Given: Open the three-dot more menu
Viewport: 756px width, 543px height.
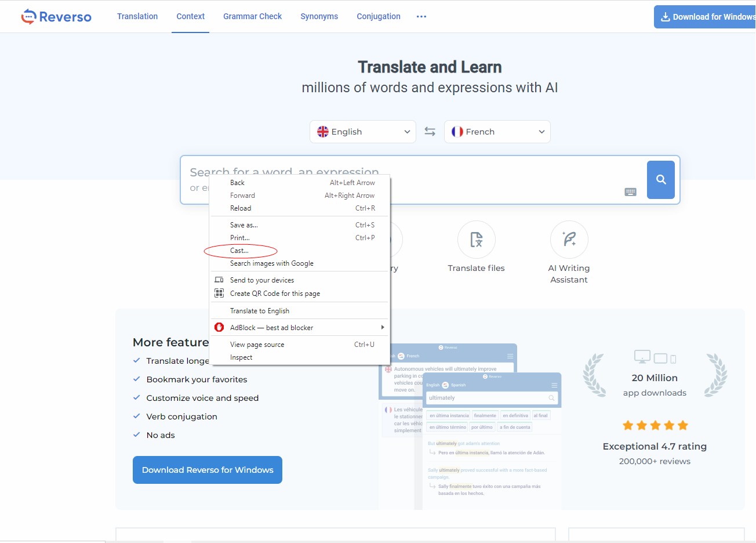Looking at the screenshot, I should click(x=421, y=16).
